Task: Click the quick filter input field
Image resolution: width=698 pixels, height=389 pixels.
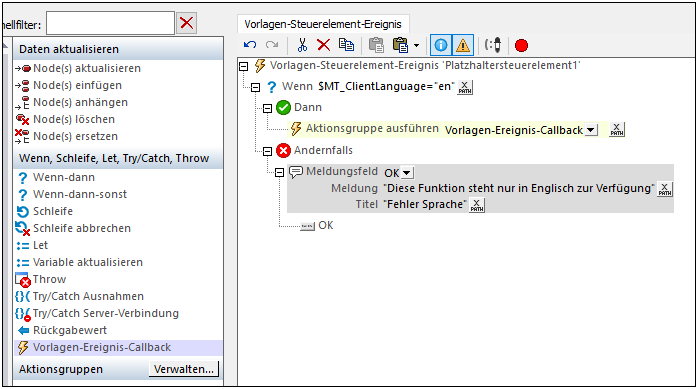Action: 110,23
